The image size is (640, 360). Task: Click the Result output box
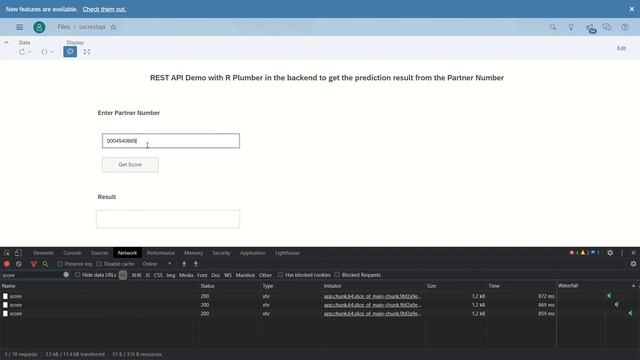click(x=168, y=219)
